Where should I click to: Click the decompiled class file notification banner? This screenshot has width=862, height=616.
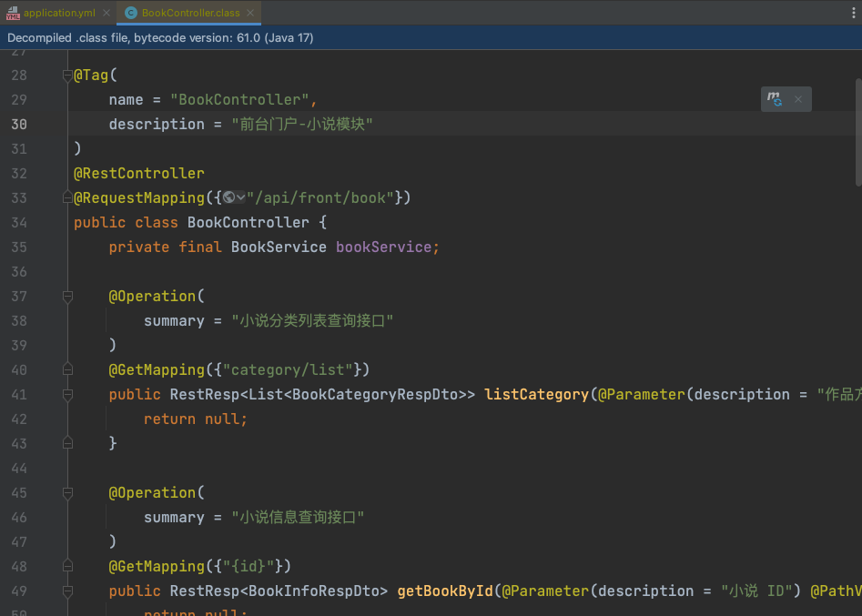(x=431, y=38)
